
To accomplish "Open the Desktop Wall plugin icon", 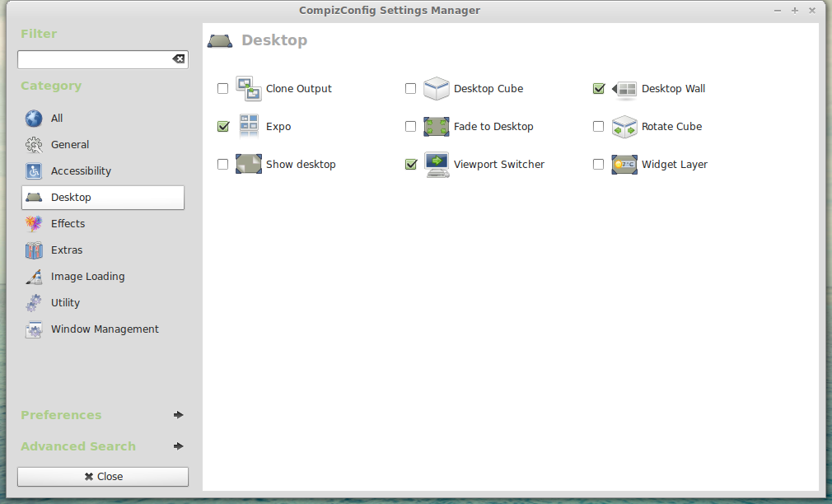I will (624, 88).
